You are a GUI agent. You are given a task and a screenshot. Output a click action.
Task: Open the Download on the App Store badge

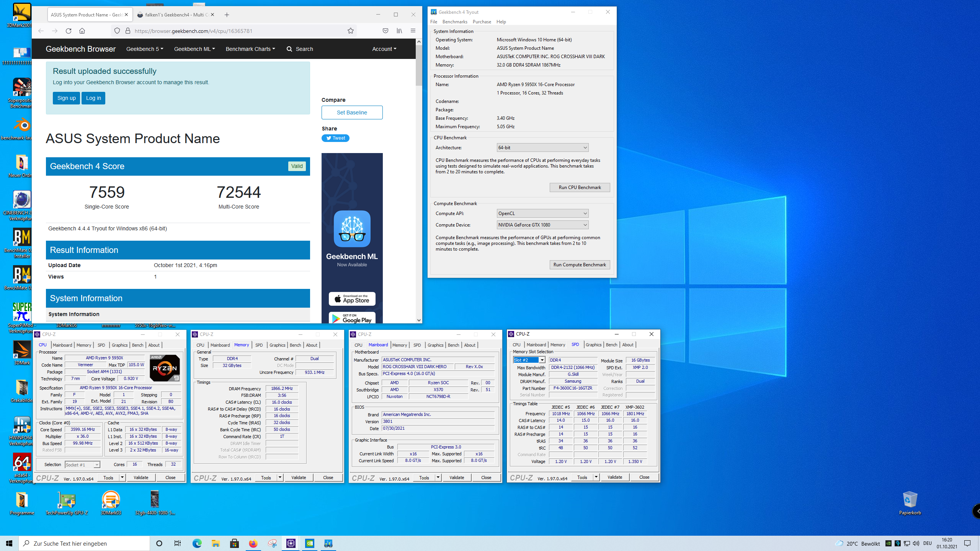[x=352, y=299]
